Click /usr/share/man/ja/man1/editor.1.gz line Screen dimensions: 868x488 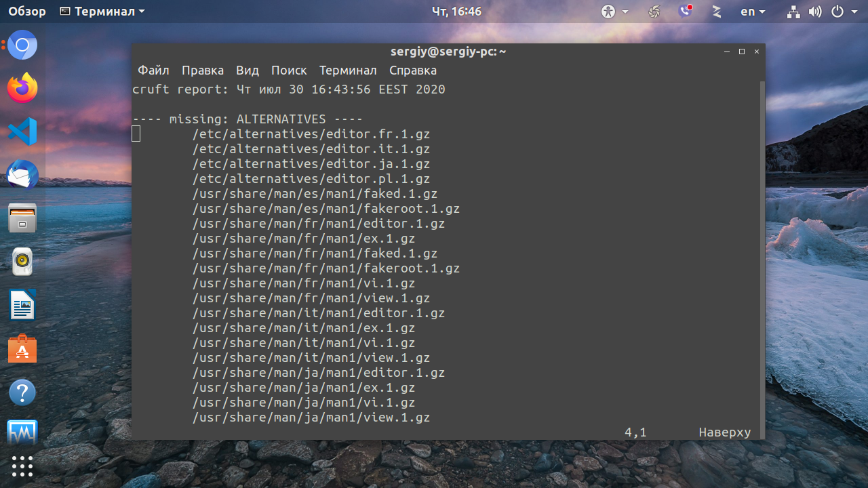[319, 373]
